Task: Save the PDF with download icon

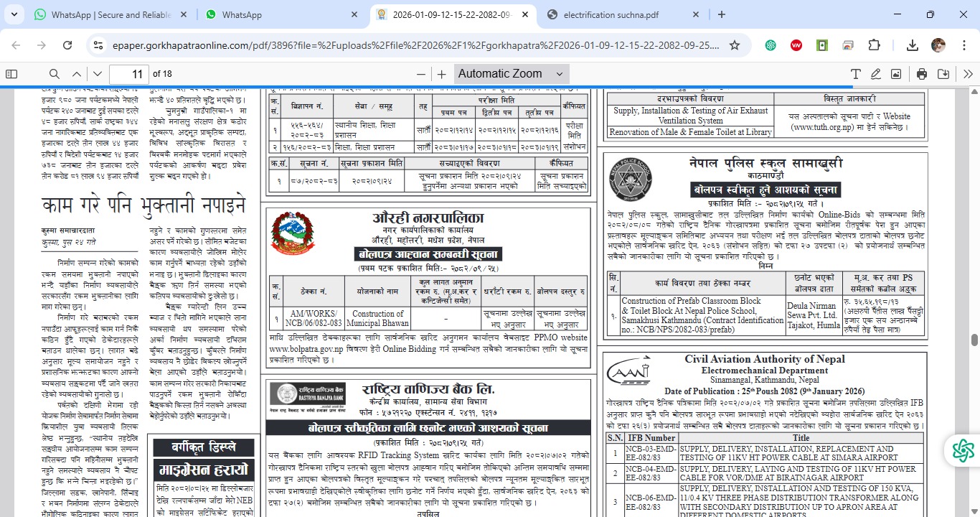Action: (x=943, y=74)
